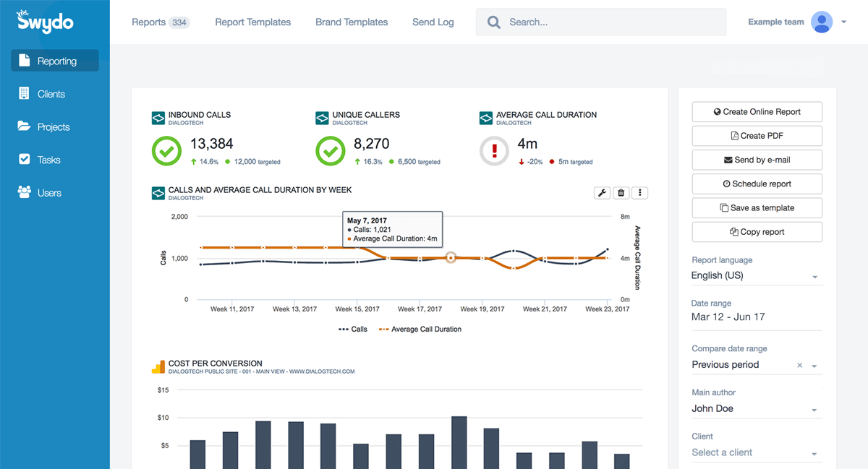Open the Select a client dropdown

coord(814,454)
